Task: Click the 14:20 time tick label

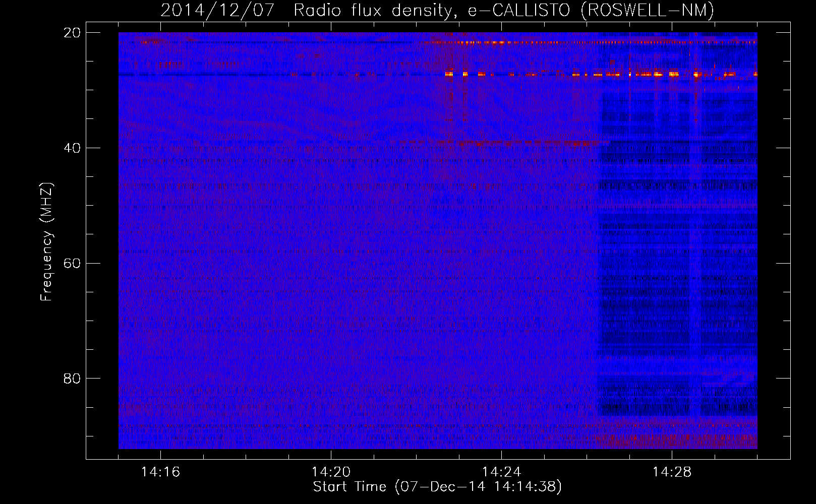Action: (331, 472)
